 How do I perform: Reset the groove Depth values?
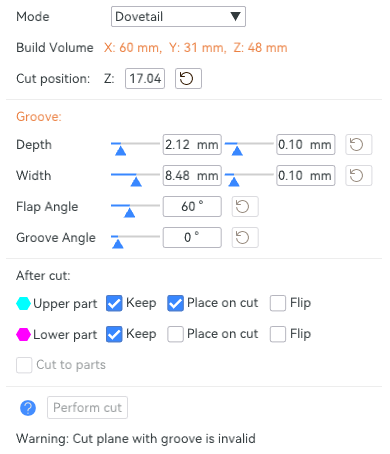point(358,145)
